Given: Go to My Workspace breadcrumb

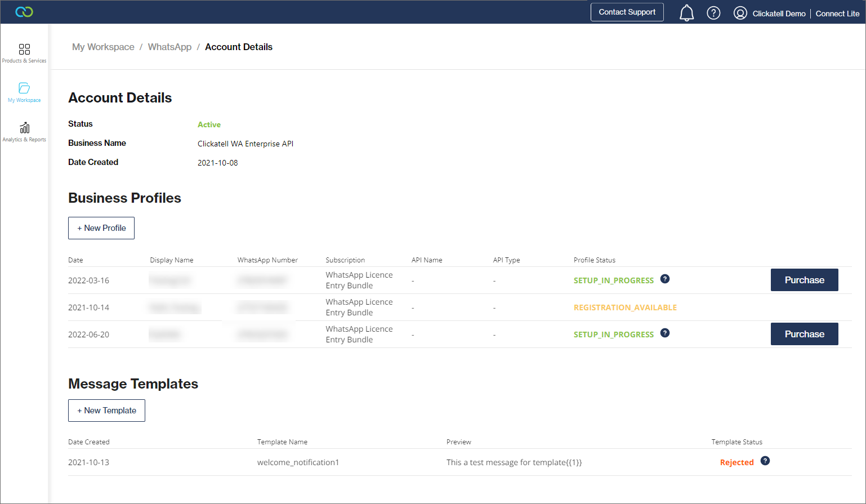Looking at the screenshot, I should [x=103, y=47].
